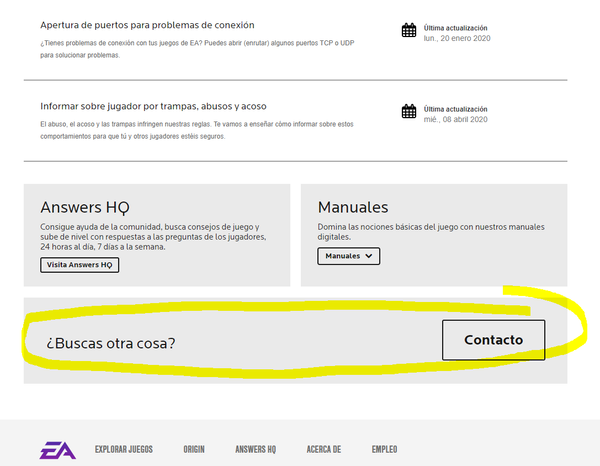Click the abuse reporting article description text

197,130
